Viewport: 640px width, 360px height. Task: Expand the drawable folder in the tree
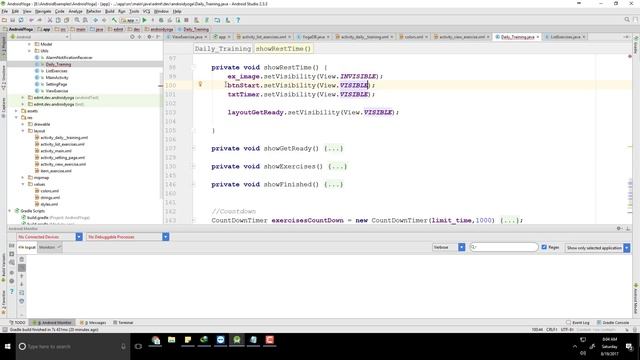coord(23,124)
